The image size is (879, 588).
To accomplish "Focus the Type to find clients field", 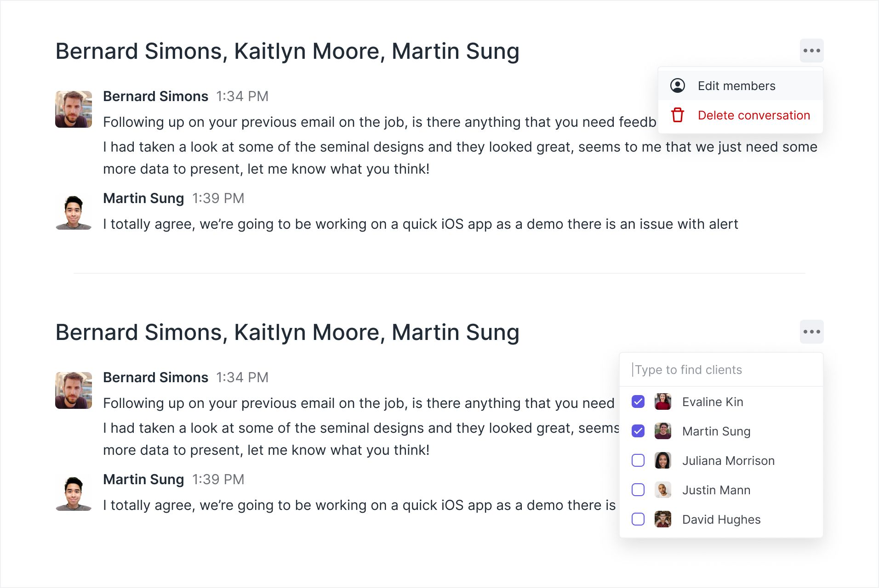I will click(x=721, y=370).
